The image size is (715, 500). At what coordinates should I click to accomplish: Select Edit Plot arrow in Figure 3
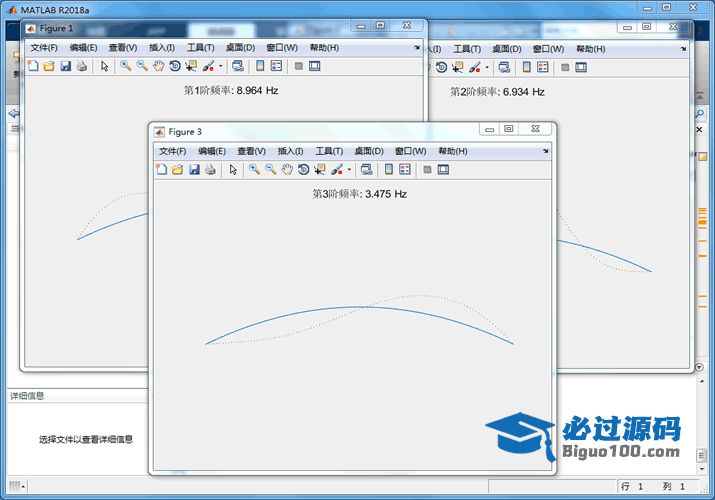tap(233, 170)
